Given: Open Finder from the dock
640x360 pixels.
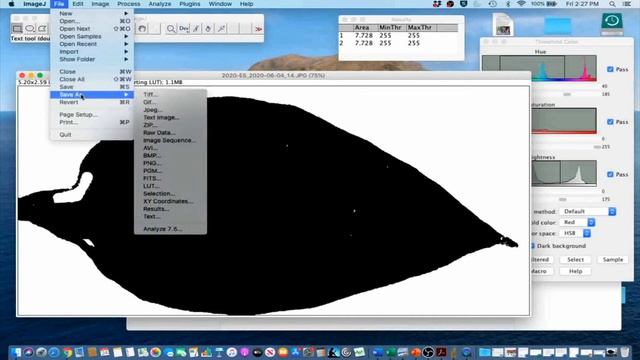Looking at the screenshot, I should point(16,352).
